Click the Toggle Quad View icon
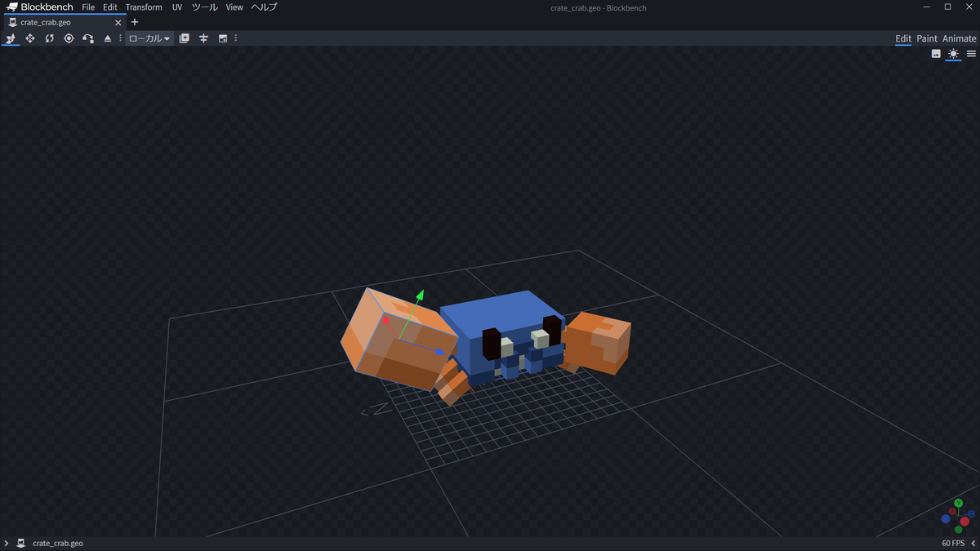 [223, 38]
